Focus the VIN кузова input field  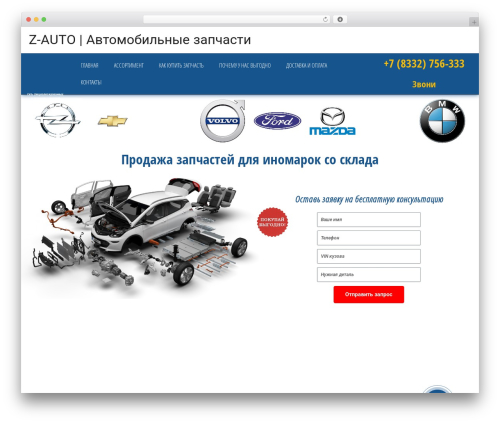pyautogui.click(x=369, y=256)
